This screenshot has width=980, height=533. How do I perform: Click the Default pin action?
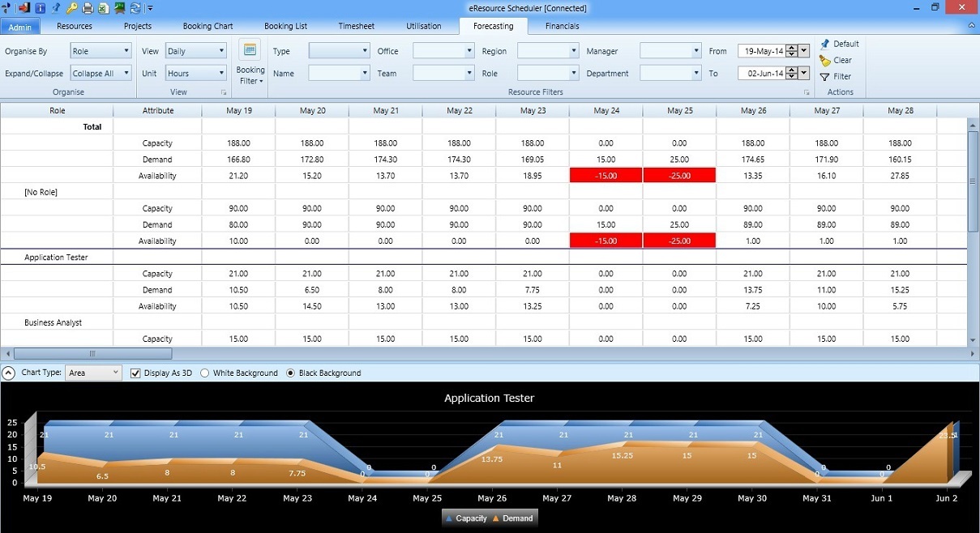(x=839, y=44)
